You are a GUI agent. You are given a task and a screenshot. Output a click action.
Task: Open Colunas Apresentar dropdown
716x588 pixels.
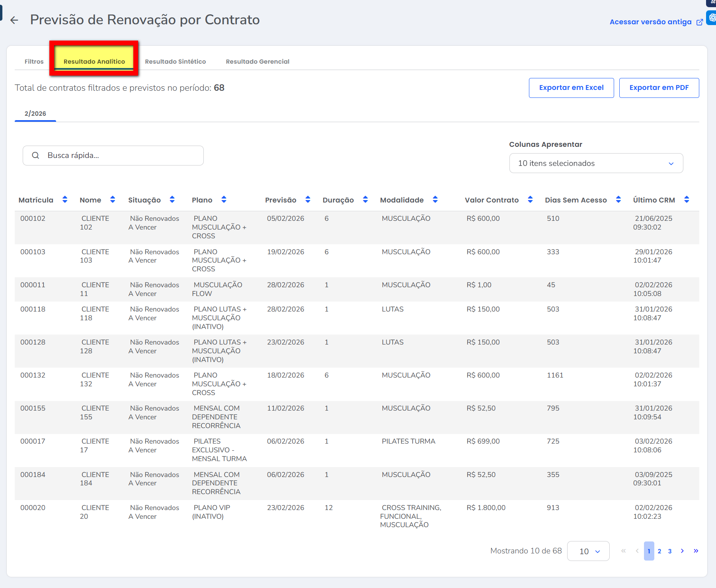coord(596,163)
